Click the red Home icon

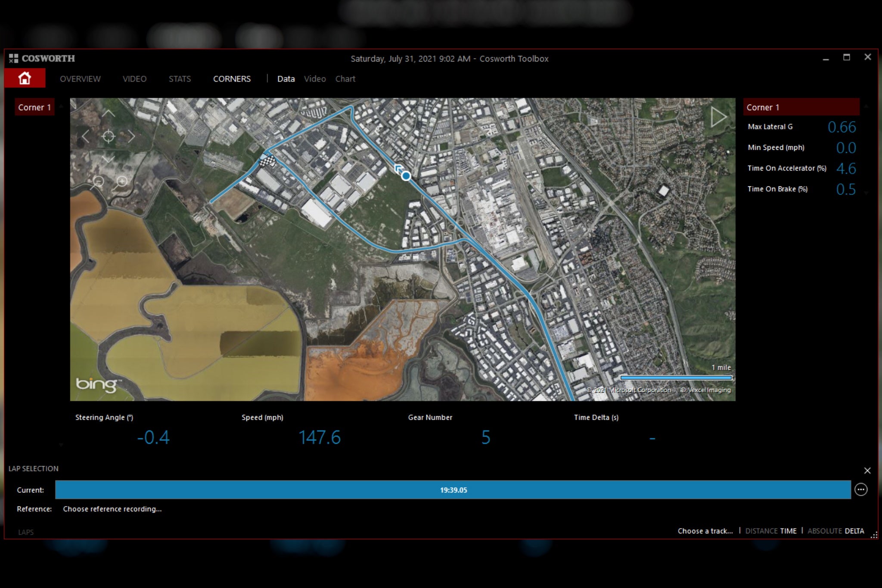click(x=25, y=78)
